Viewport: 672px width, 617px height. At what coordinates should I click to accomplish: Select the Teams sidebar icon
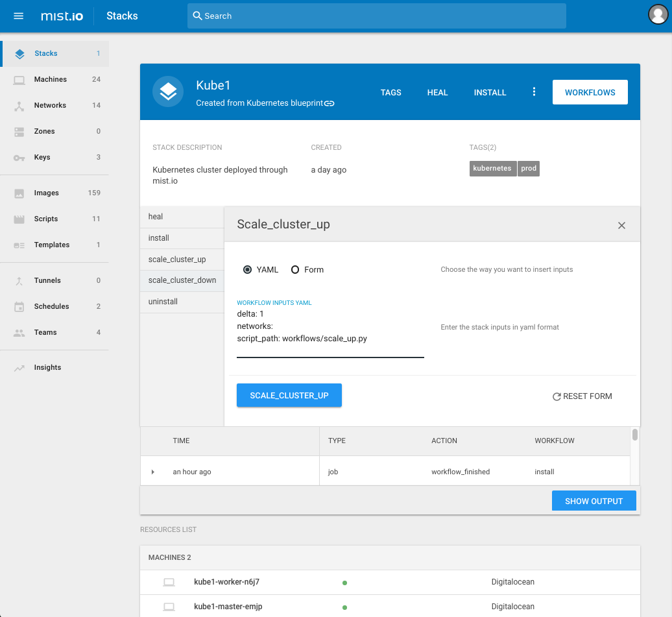click(x=19, y=332)
